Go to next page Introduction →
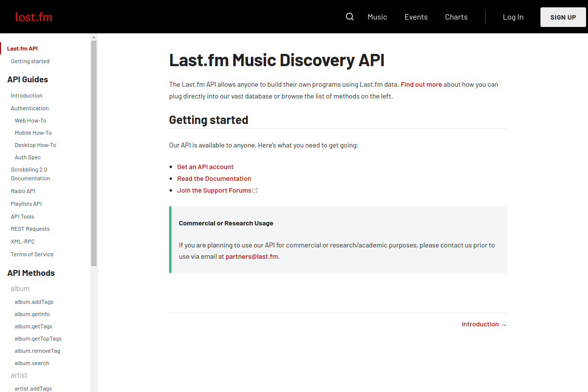The width and height of the screenshot is (588, 392). coord(484,324)
